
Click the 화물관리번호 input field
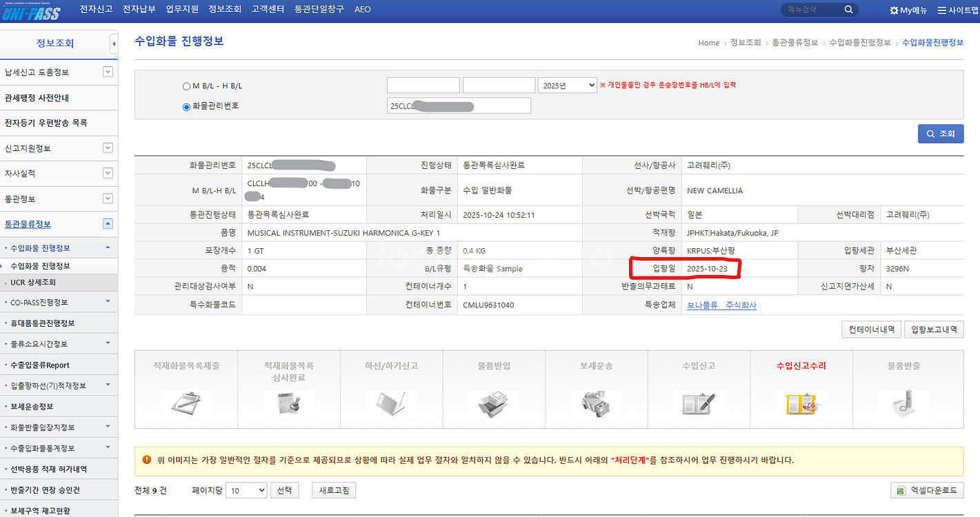[x=459, y=105]
